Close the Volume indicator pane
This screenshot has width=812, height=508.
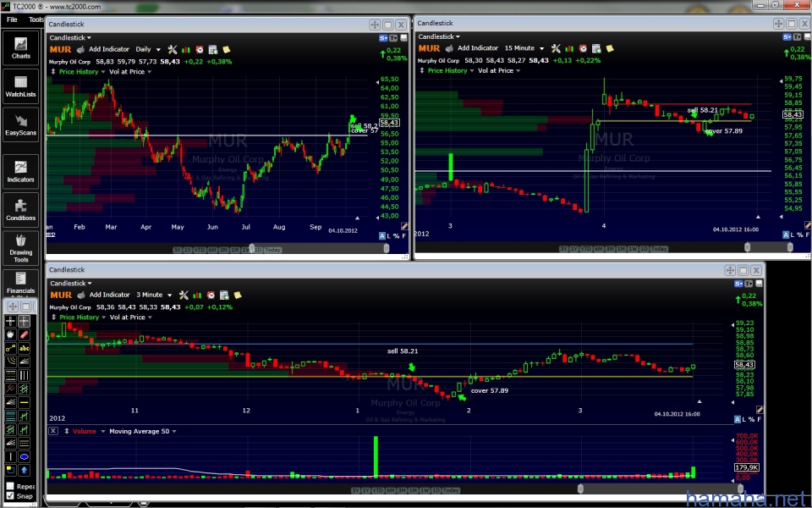(x=53, y=431)
